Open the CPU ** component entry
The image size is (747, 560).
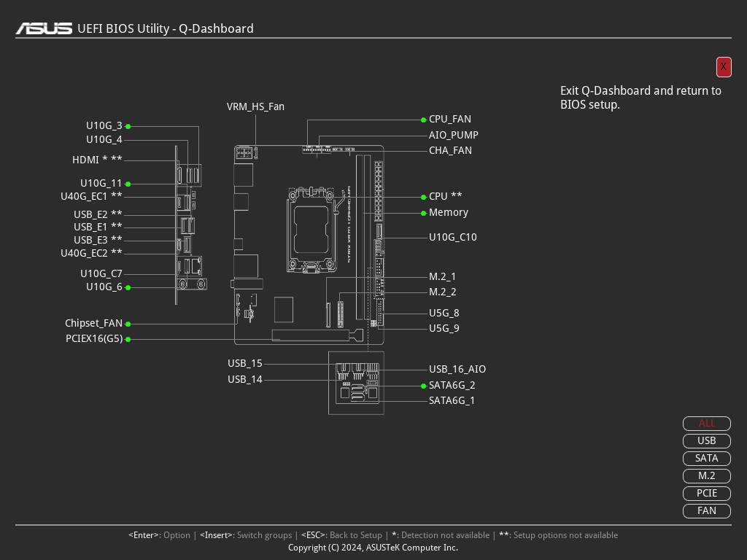[x=446, y=196]
